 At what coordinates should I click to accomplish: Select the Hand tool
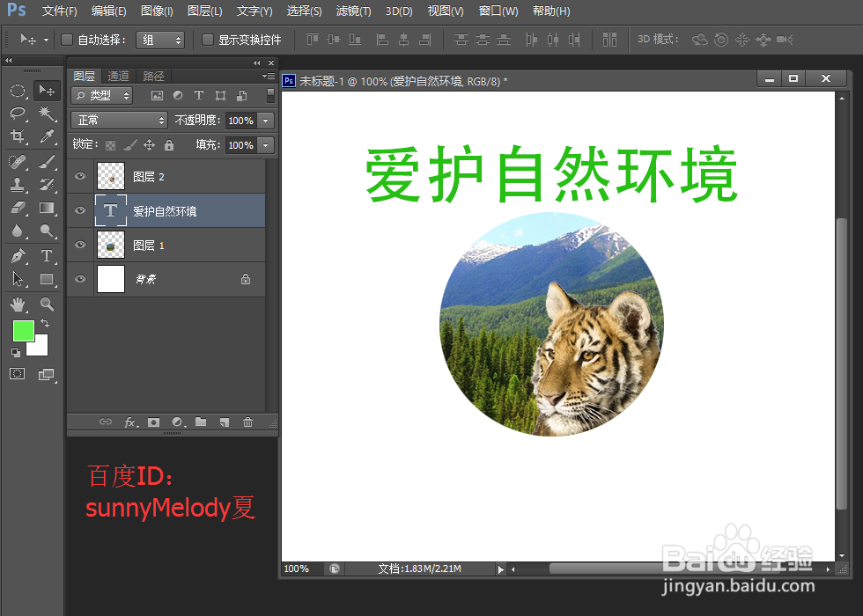pos(18,304)
